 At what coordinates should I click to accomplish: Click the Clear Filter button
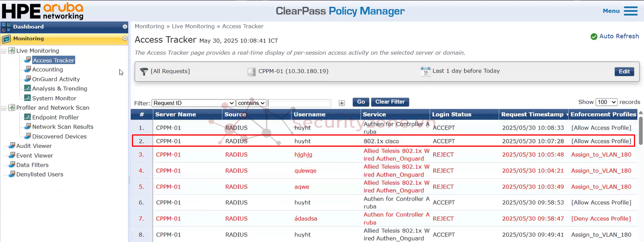pos(390,102)
